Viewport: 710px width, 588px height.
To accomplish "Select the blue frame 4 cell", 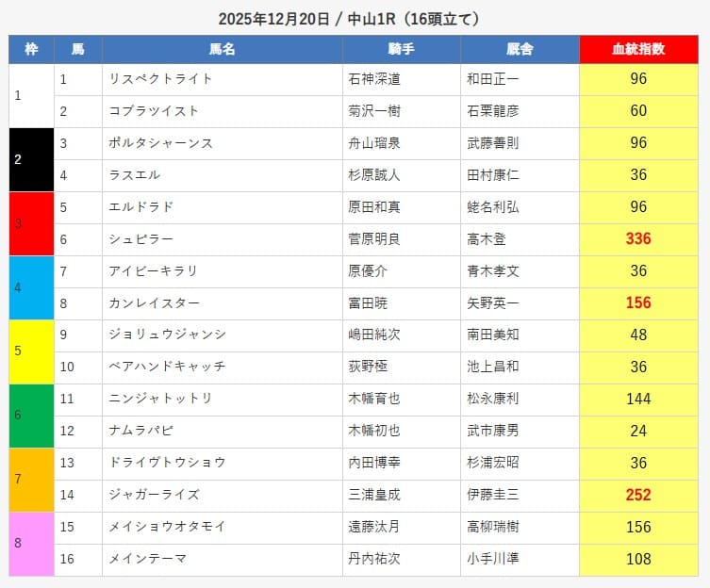I will tap(31, 287).
